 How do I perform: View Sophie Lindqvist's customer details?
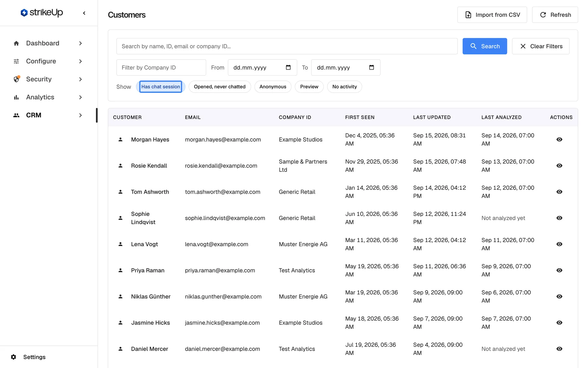(559, 218)
